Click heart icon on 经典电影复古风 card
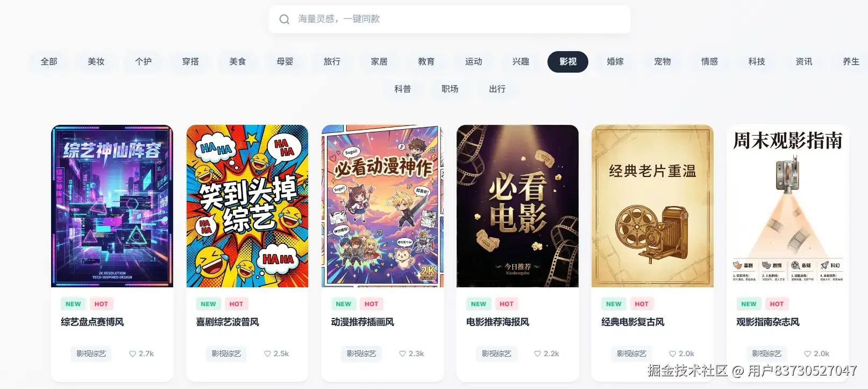This screenshot has width=868, height=389. click(672, 354)
